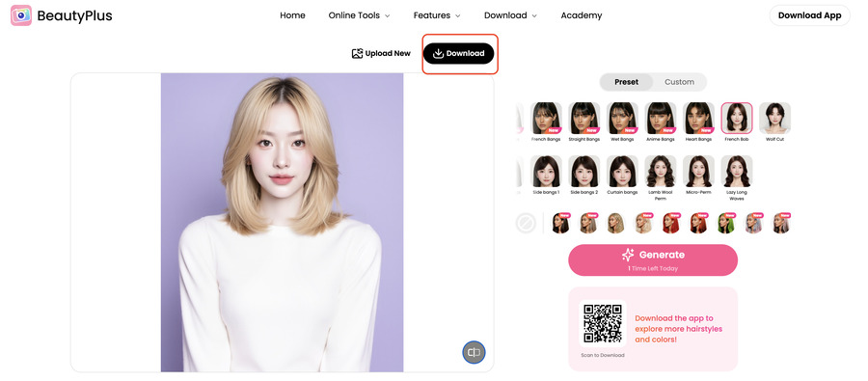This screenshot has width=868, height=381.
Task: Click the generated blonde hairstyle photo
Action: tap(282, 222)
